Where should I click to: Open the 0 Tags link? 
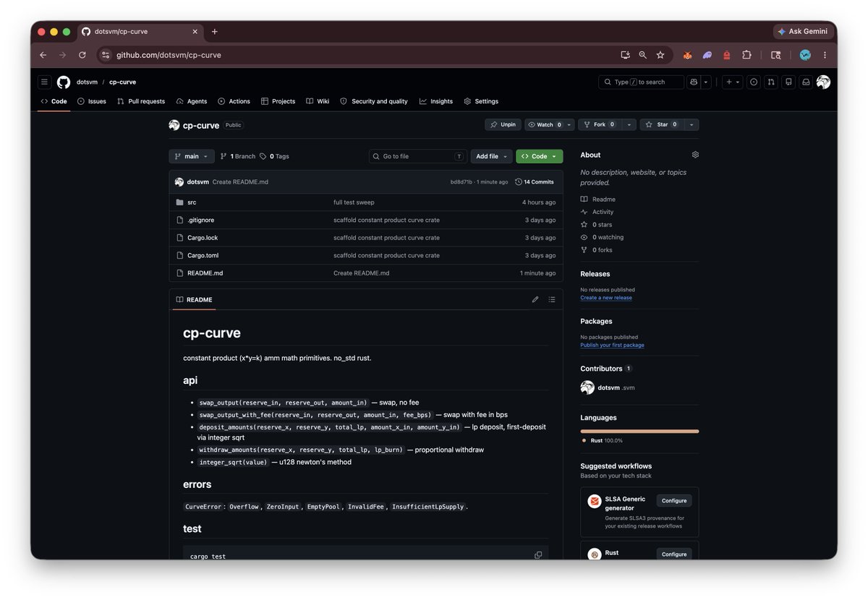coord(274,156)
